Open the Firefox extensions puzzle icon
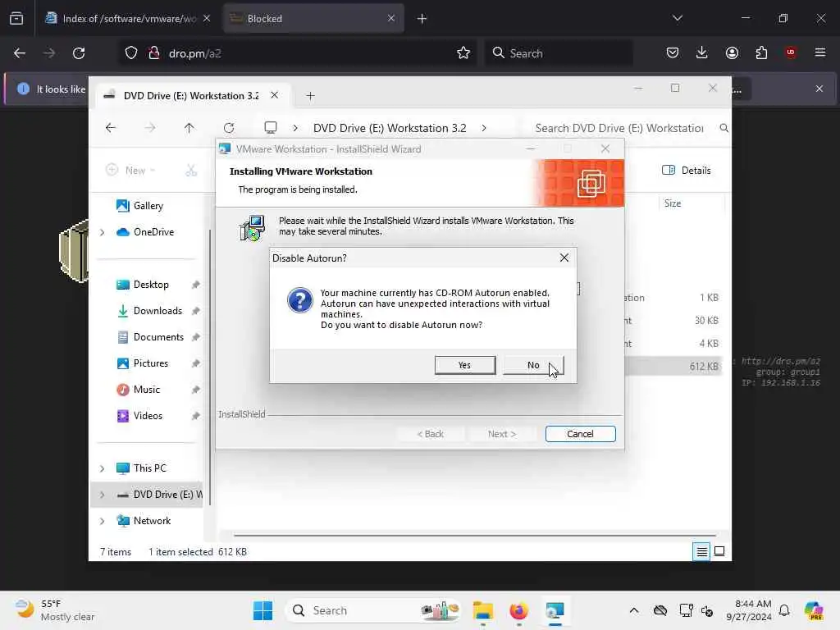Image resolution: width=840 pixels, height=630 pixels. click(761, 53)
